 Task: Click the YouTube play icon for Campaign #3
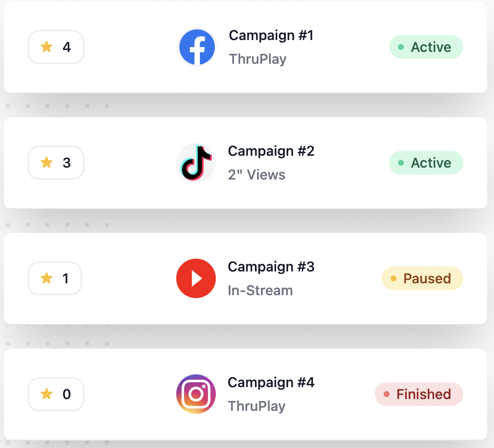196,278
